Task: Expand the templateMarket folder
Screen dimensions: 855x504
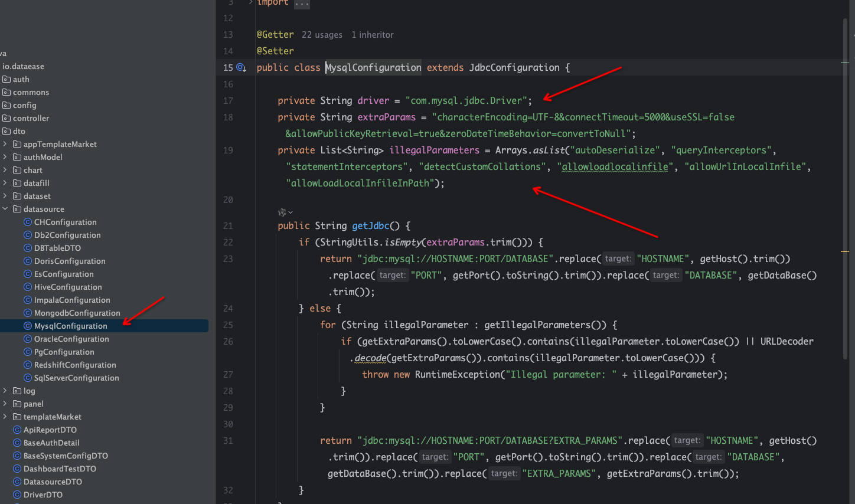Action: pyautogui.click(x=5, y=417)
